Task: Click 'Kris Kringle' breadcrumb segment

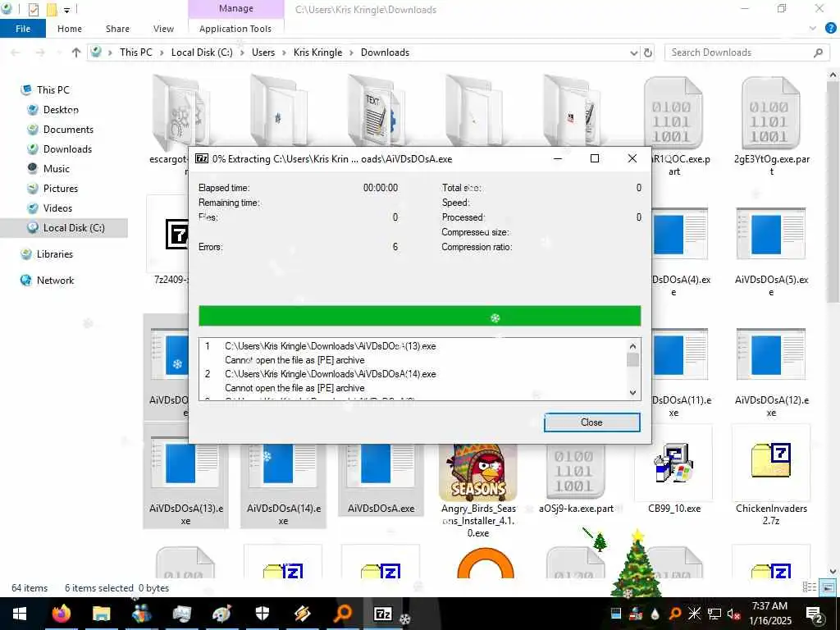Action: pyautogui.click(x=317, y=52)
